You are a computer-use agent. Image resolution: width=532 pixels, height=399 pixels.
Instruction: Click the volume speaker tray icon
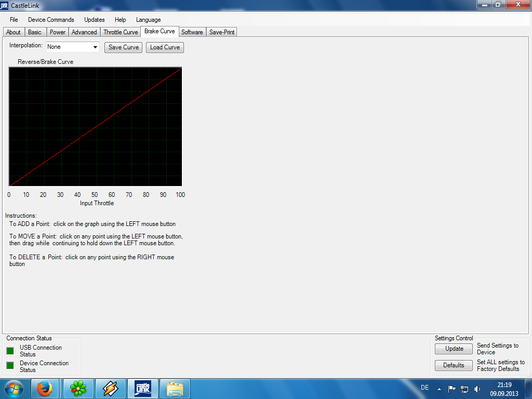point(477,389)
